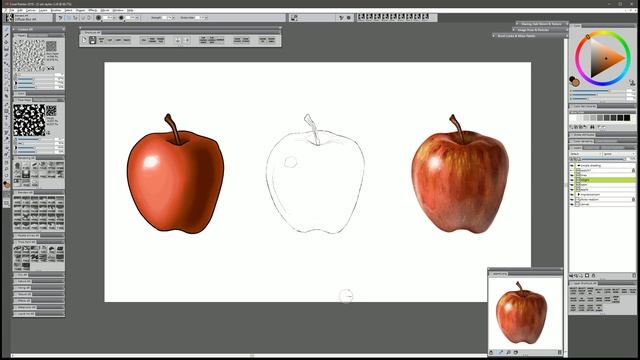Open the composite depth dropdown in Layers
This screenshot has width=640, height=360.
tap(618, 154)
